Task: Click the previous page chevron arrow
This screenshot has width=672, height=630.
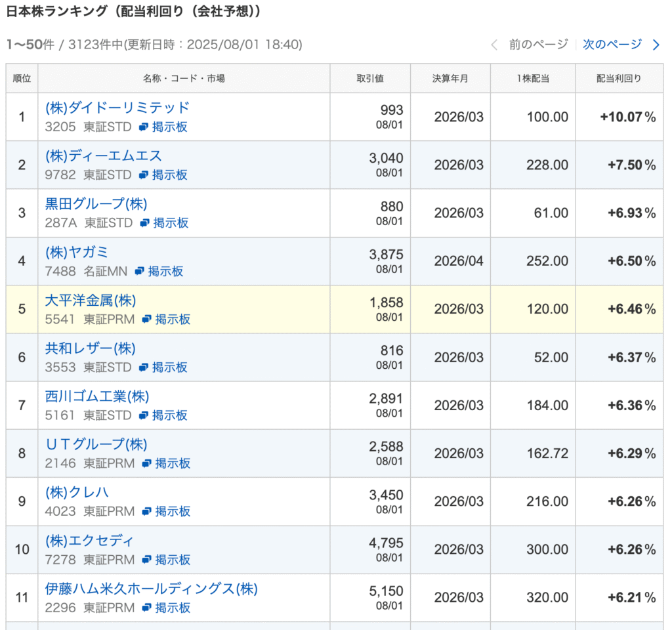Action: (x=494, y=45)
